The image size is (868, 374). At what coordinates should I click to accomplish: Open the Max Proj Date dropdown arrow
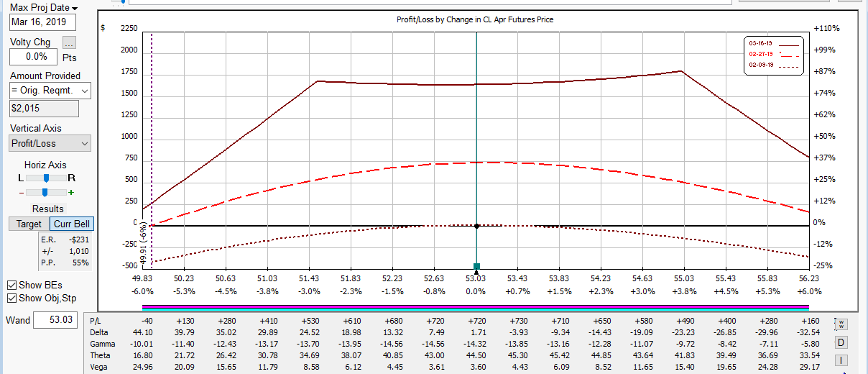click(75, 8)
